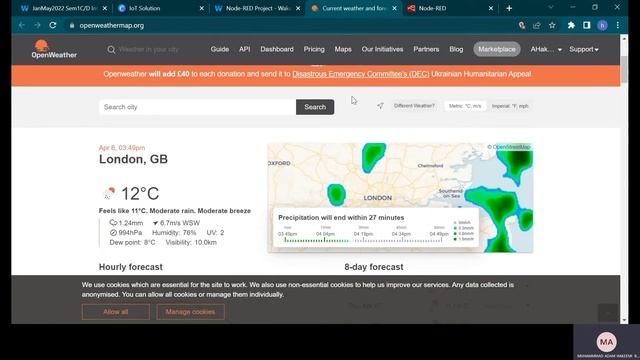Screen dimensions: 640x360
Task: Open the Chrome three-dot menu
Action: coord(618,25)
